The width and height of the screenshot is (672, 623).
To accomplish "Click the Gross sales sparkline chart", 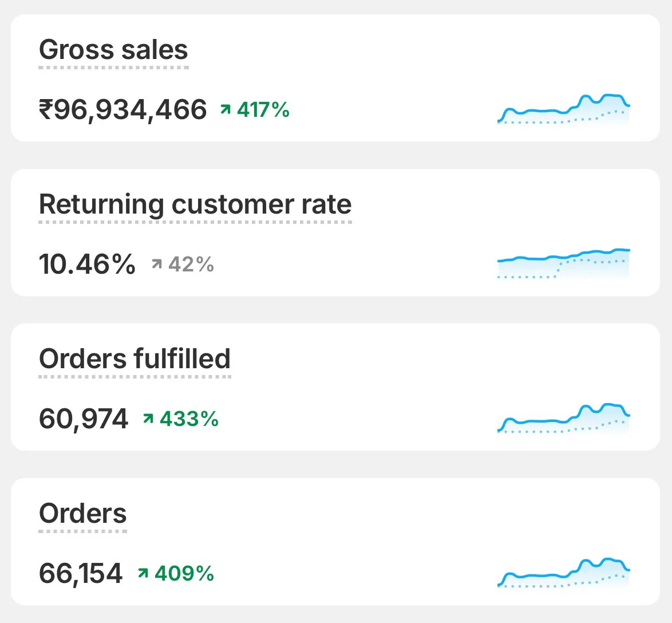I will (564, 109).
